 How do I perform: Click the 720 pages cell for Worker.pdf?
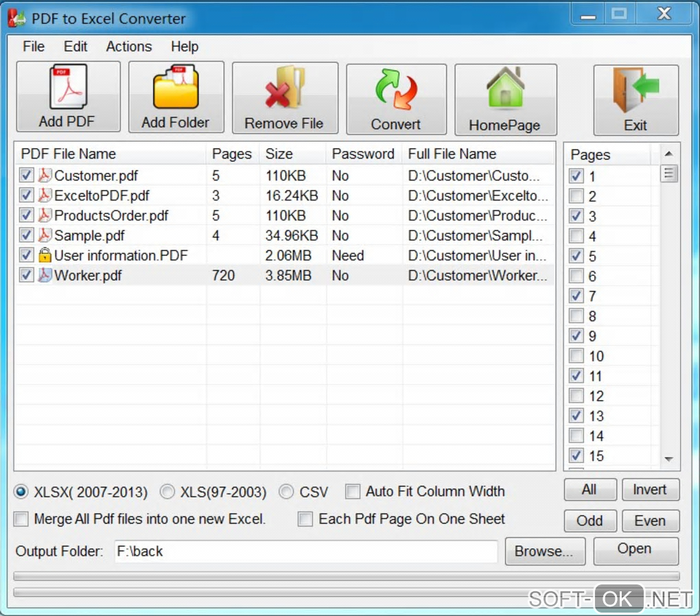pyautogui.click(x=223, y=275)
